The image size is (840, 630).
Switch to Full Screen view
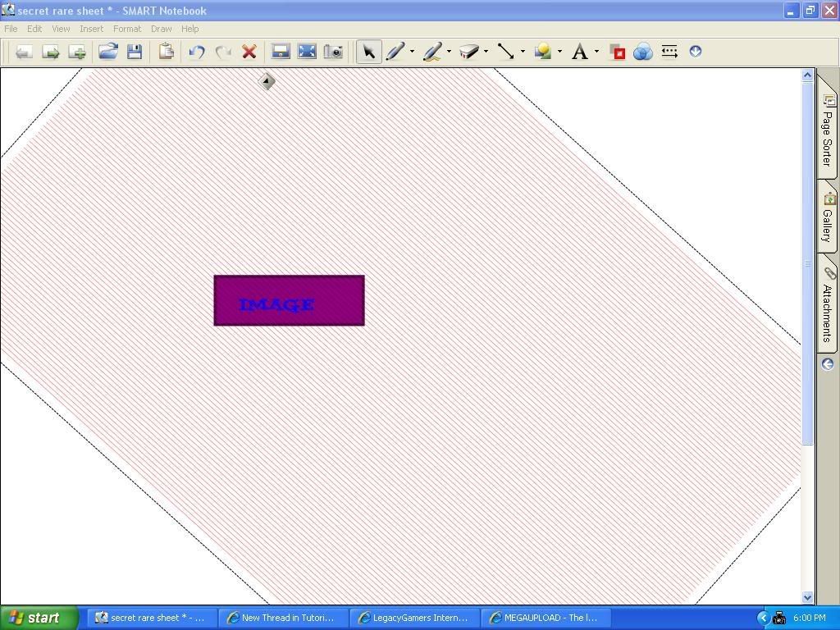pos(306,52)
